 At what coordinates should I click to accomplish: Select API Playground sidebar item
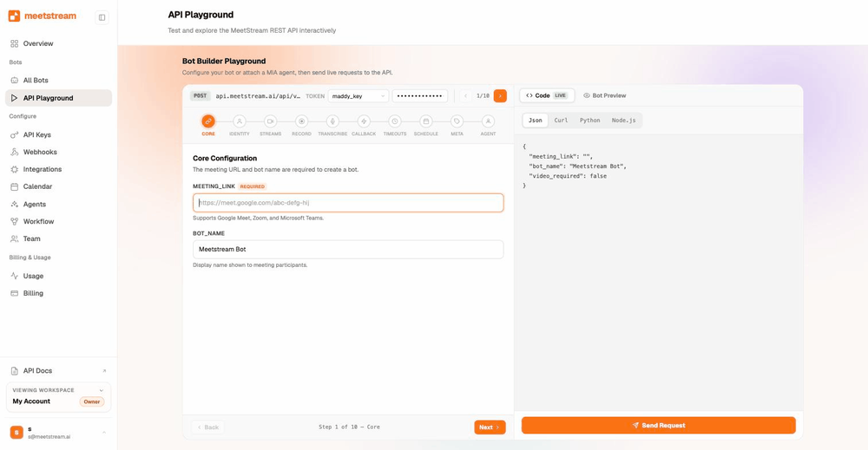pyautogui.click(x=59, y=98)
